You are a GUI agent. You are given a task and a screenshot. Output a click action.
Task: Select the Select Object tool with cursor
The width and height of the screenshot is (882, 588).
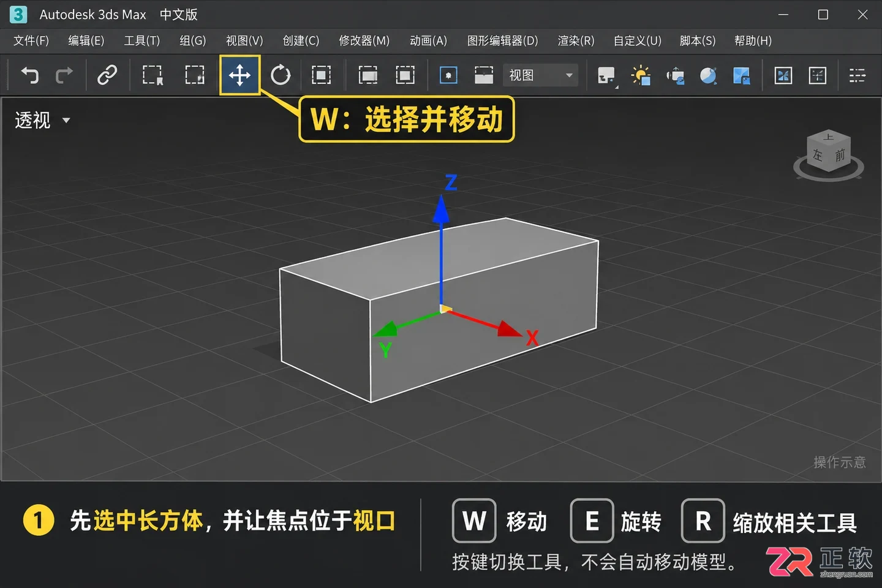point(153,75)
